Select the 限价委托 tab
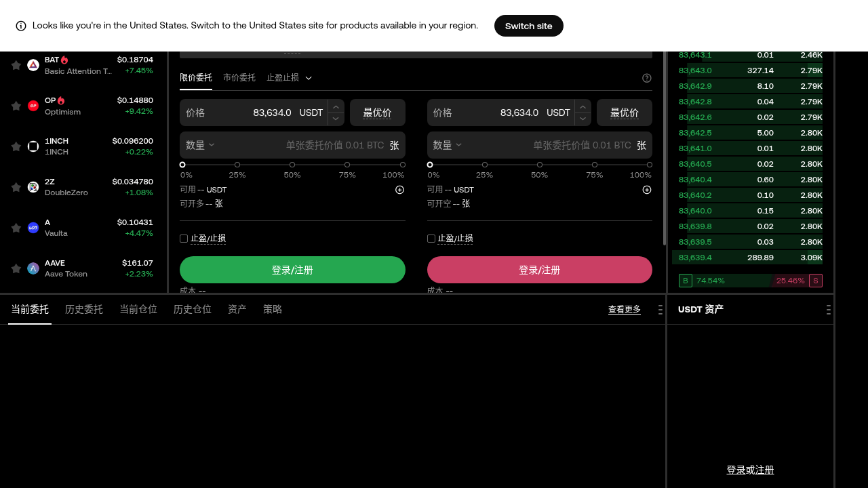 [x=196, y=78]
